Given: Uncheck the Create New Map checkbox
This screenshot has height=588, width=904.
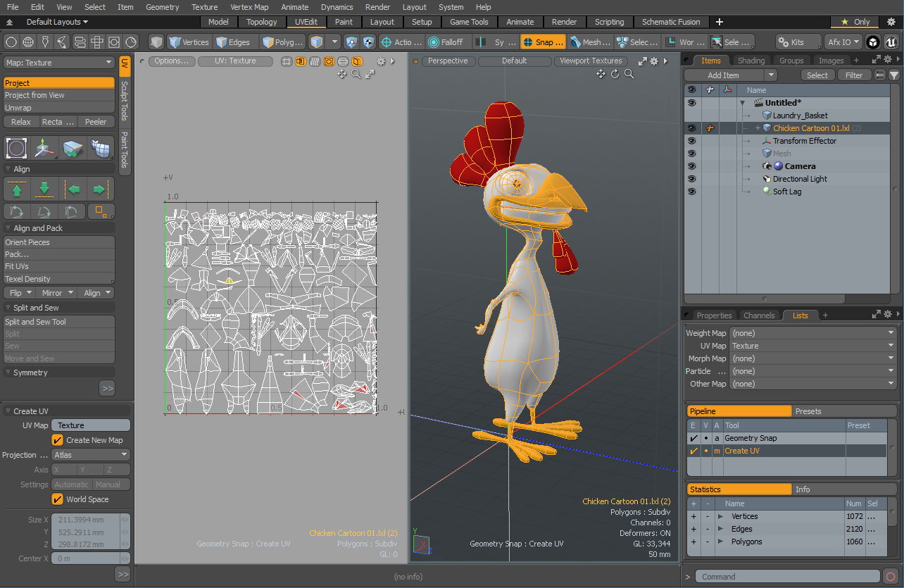Looking at the screenshot, I should [x=58, y=440].
